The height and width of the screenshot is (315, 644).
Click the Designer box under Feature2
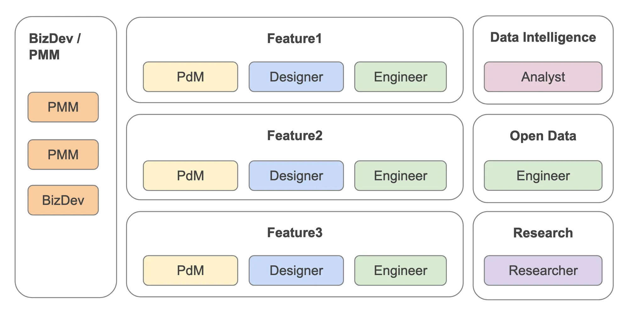click(296, 176)
